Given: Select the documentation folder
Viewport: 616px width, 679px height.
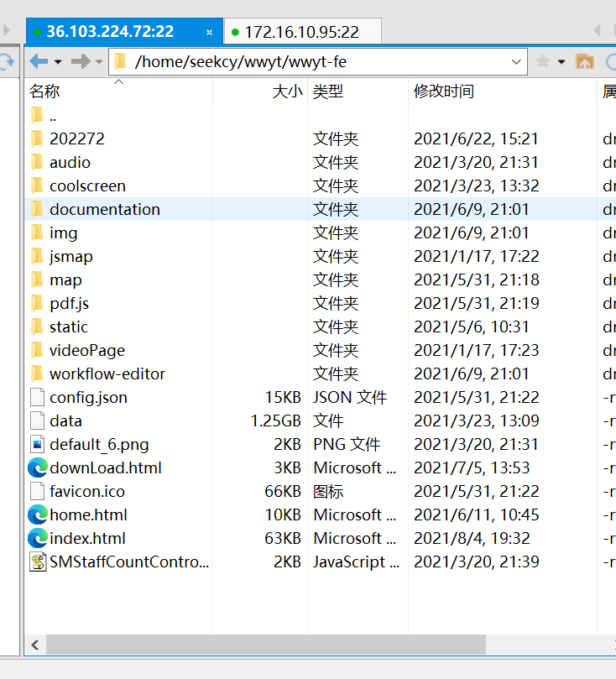Looking at the screenshot, I should pyautogui.click(x=105, y=210).
